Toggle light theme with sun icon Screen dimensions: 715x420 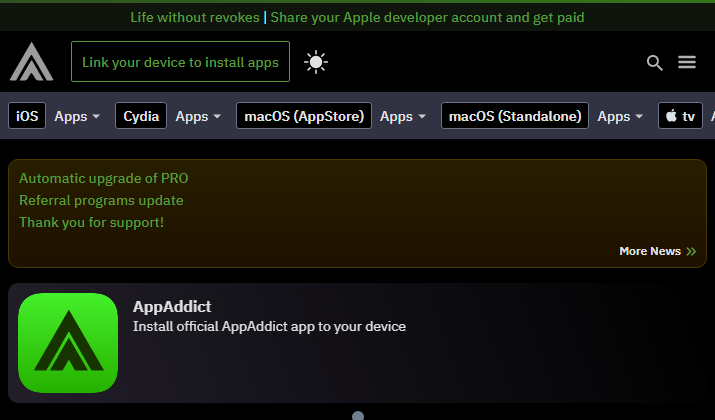(x=316, y=62)
